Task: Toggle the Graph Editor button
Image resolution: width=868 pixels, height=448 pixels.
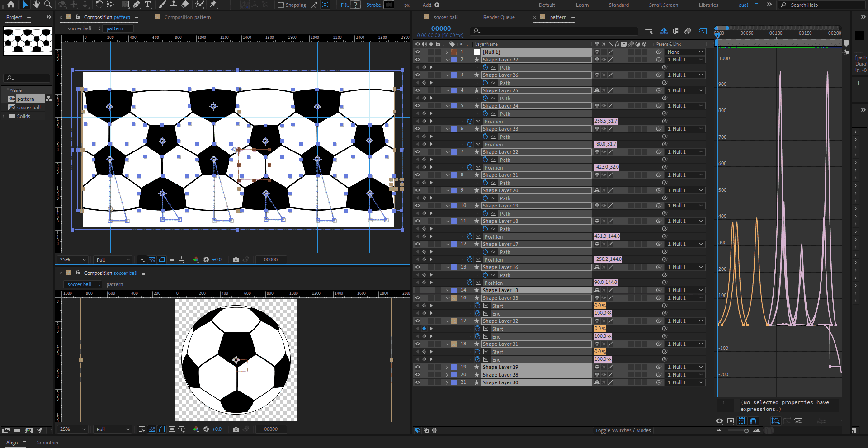Action: 703,31
